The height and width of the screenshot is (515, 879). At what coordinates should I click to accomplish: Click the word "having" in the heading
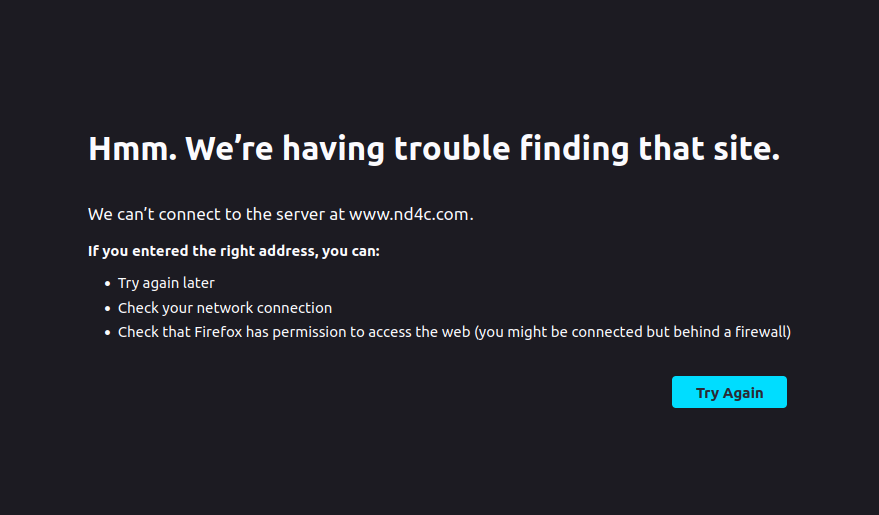pos(334,151)
